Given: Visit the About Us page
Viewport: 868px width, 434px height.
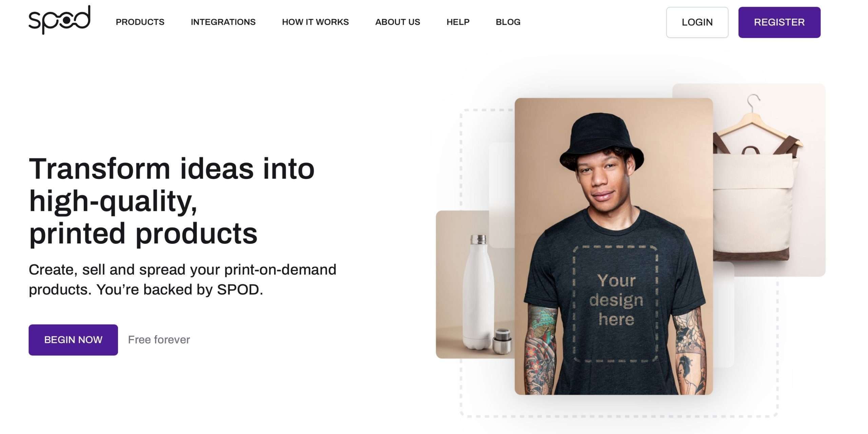Looking at the screenshot, I should point(398,22).
